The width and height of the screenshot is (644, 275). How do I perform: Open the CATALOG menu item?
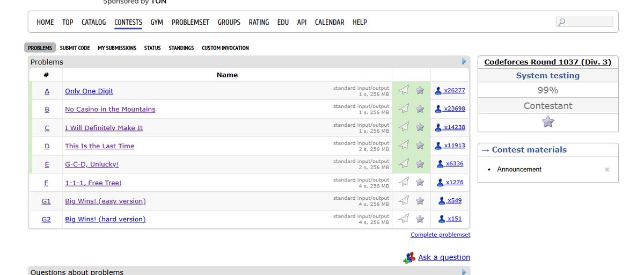pyautogui.click(x=94, y=22)
